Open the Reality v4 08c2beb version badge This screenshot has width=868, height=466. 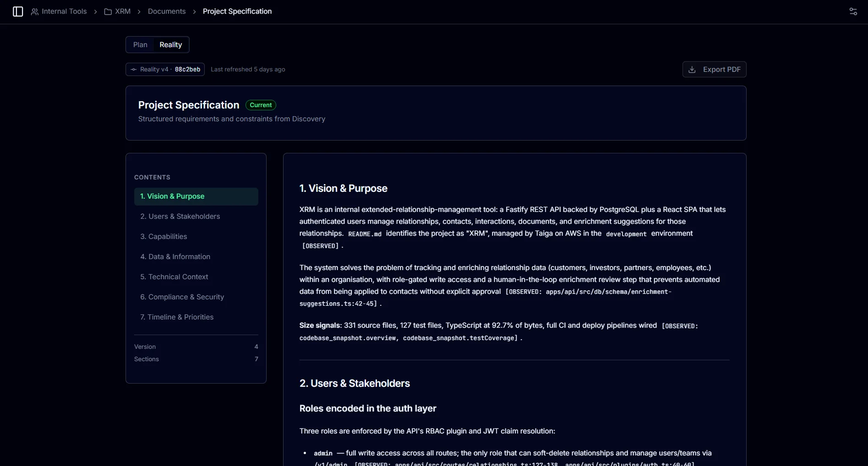165,70
